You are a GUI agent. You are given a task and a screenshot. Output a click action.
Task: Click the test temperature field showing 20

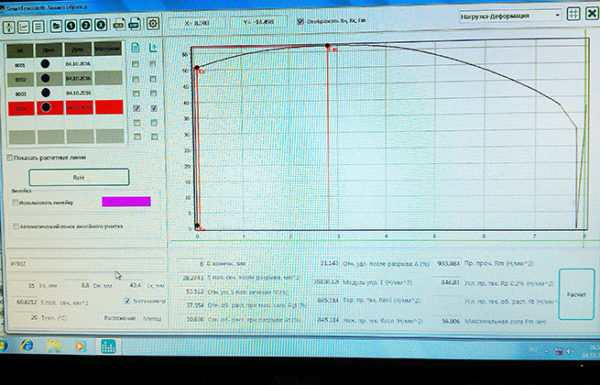point(24,317)
